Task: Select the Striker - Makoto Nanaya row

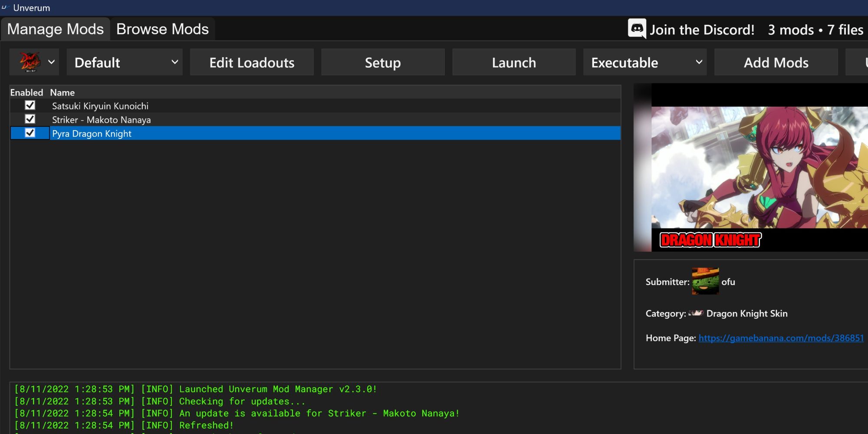Action: click(316, 119)
